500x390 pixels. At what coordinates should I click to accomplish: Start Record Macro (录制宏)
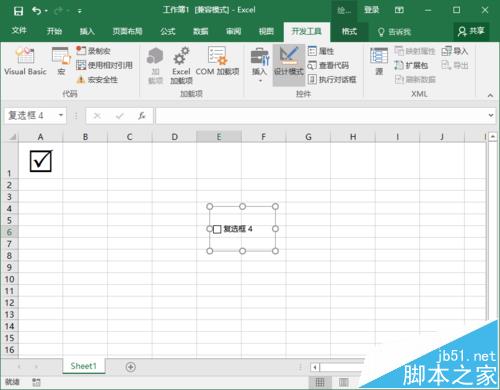tap(93, 51)
